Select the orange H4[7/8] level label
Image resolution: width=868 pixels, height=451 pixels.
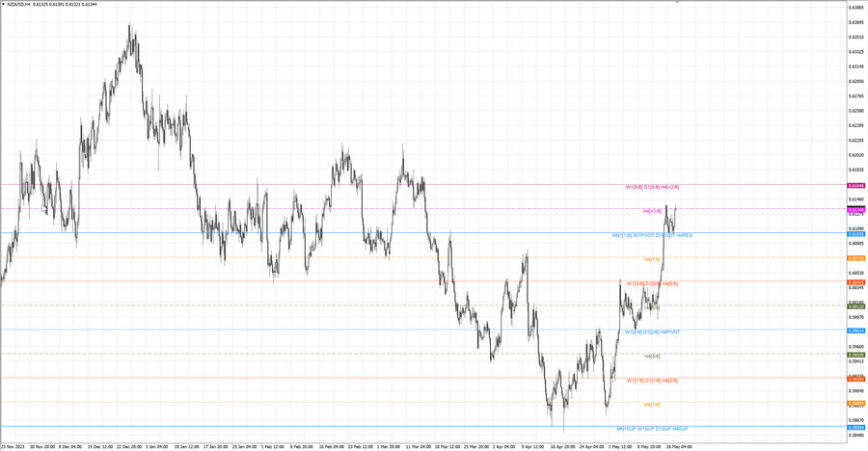point(652,259)
